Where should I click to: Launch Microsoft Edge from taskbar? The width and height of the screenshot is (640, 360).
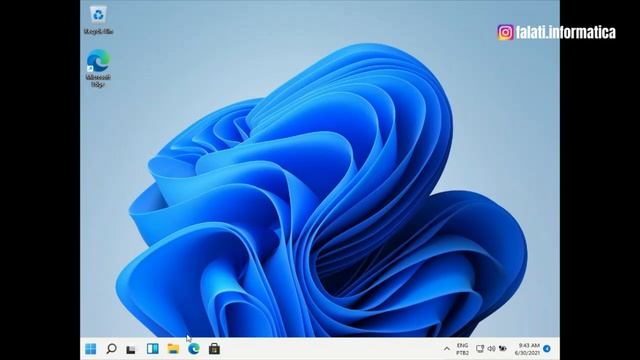(x=194, y=349)
